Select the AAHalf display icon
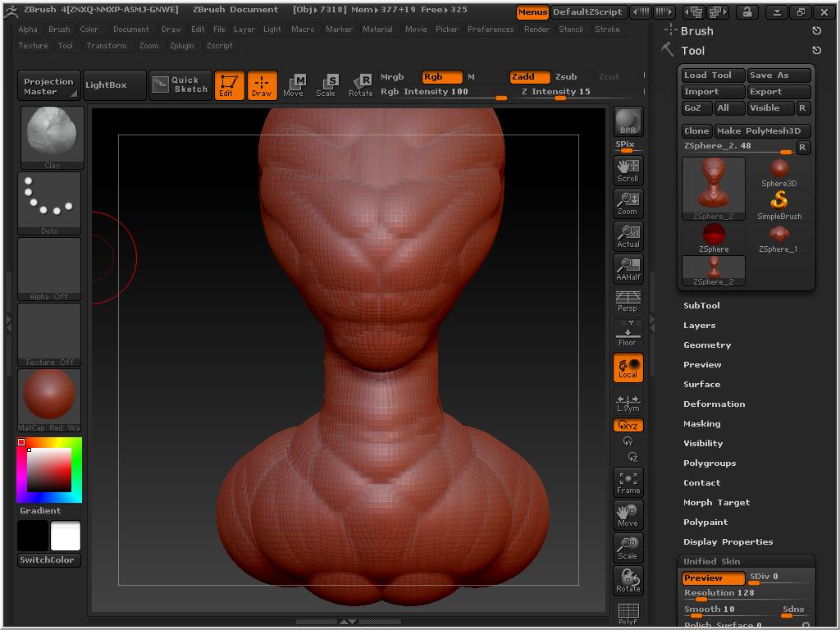840x630 pixels. 628,267
